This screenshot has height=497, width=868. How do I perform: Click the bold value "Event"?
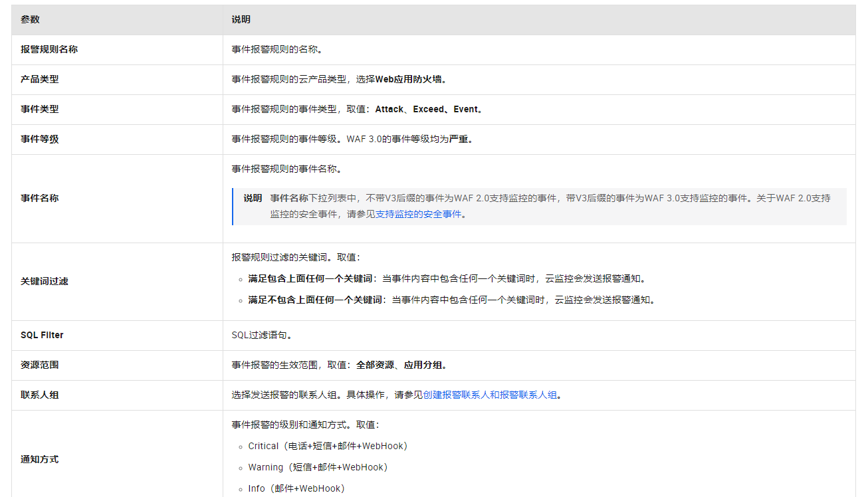point(466,110)
